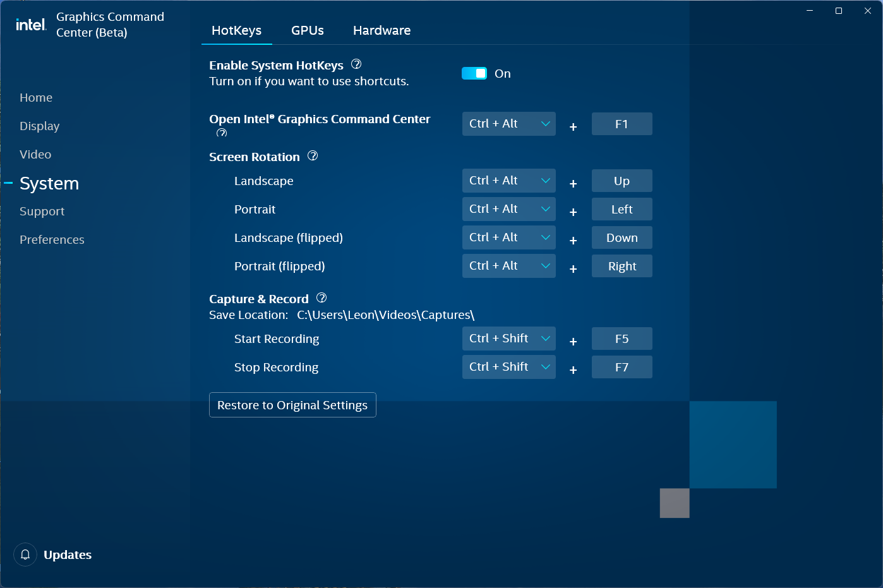Screen dimensions: 883x588
Task: Click the capture Save Location path
Action: 386,315
